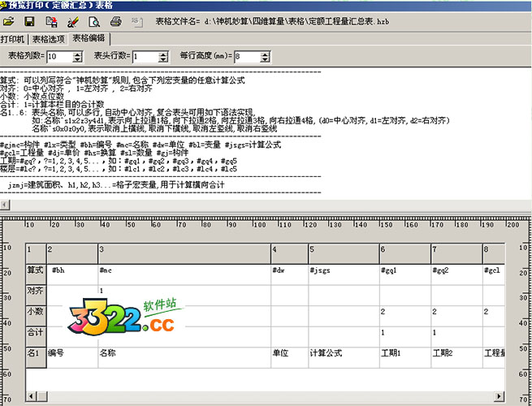Click the #bh formula cell
The width and height of the screenshot is (532, 406).
pos(72,274)
